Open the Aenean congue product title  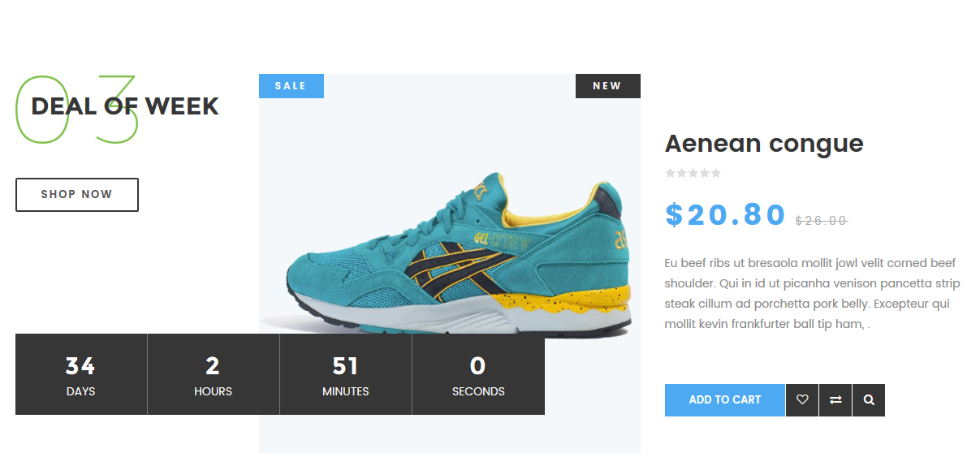[x=764, y=144]
